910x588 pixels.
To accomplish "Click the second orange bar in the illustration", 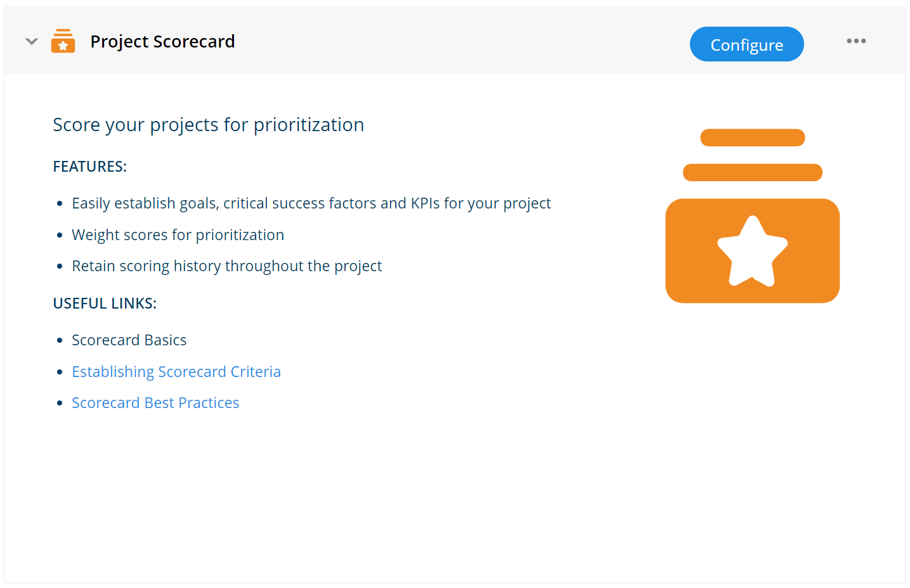I will (752, 172).
